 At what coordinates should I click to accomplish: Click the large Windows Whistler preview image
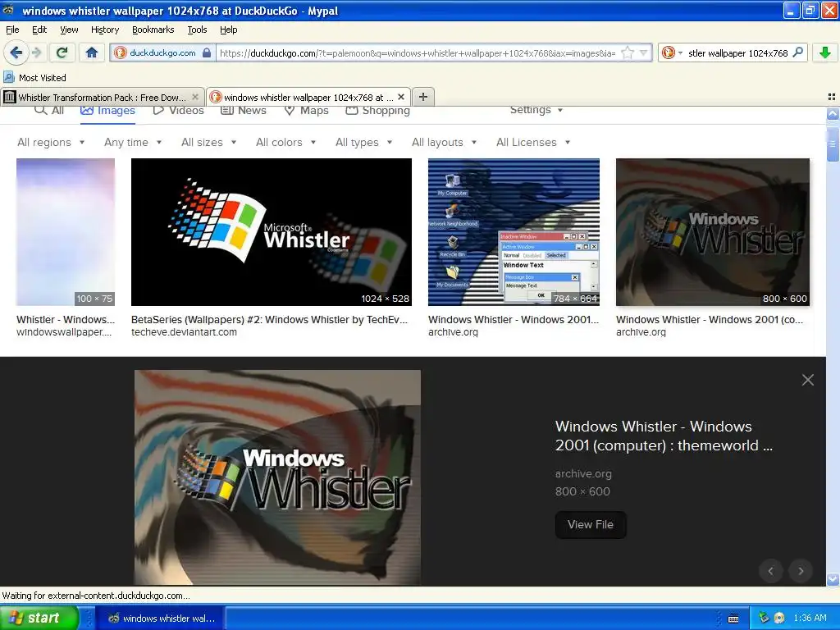(277, 477)
